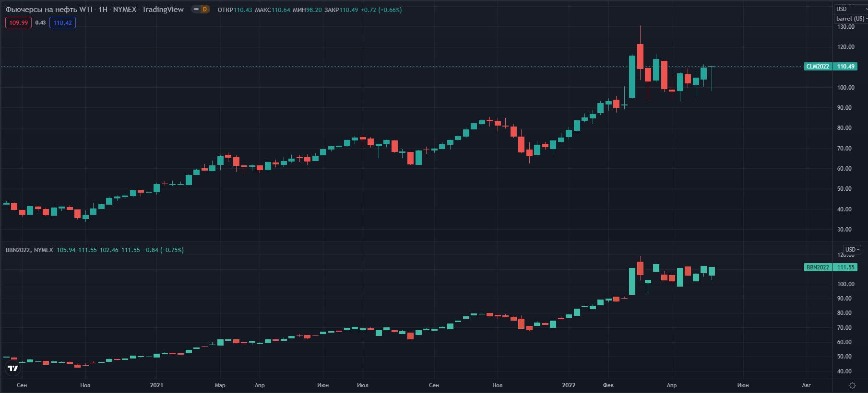Click the BBN2022, NYMEX legend label
This screenshot has height=393, width=868.
29,250
